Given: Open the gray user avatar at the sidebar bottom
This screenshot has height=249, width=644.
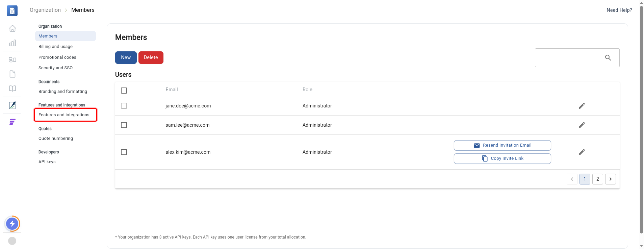Looking at the screenshot, I should pos(12,241).
